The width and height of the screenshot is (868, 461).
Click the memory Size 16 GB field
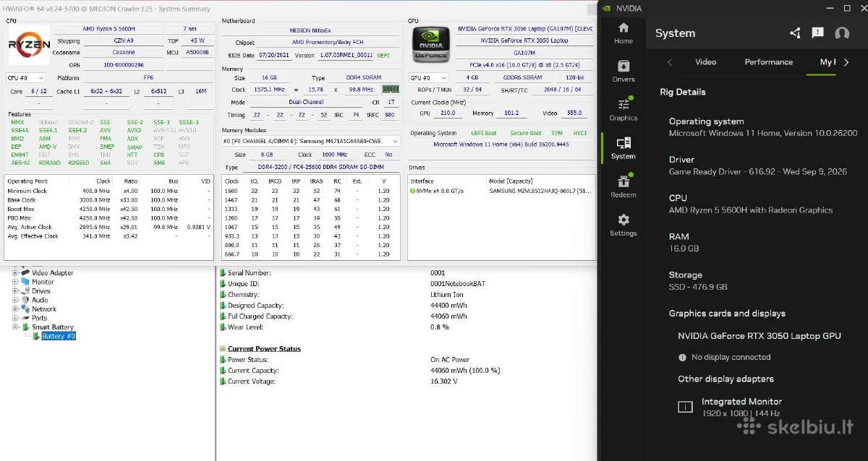pos(269,77)
